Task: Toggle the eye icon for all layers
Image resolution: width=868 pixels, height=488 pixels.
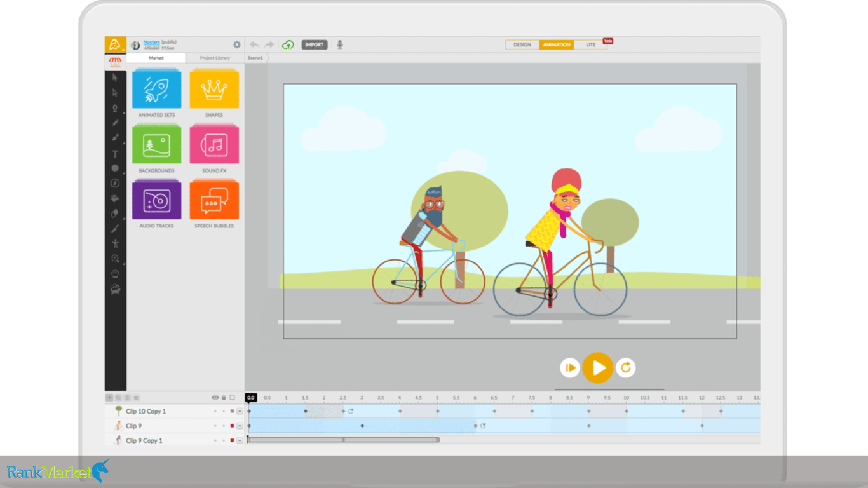Action: 215,398
